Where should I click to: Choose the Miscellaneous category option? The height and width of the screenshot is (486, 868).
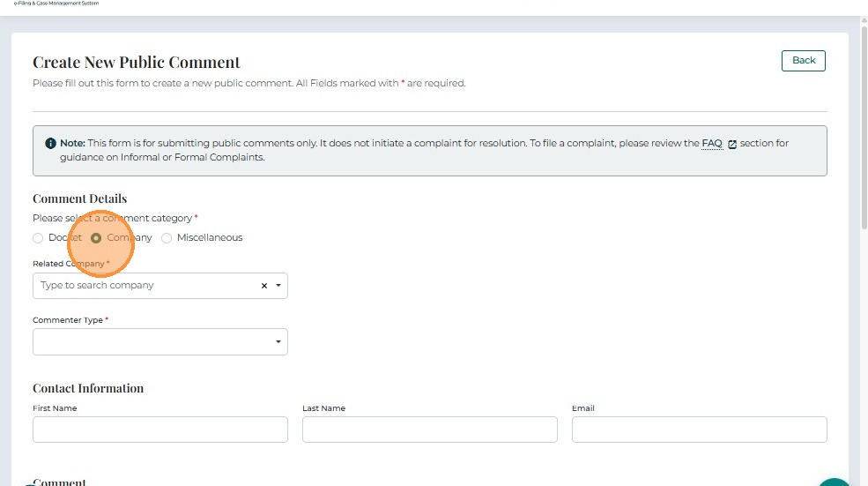click(167, 238)
